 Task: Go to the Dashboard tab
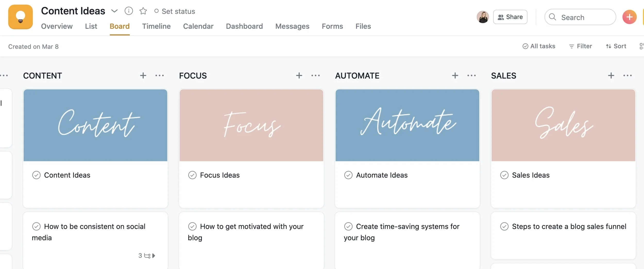pos(244,26)
